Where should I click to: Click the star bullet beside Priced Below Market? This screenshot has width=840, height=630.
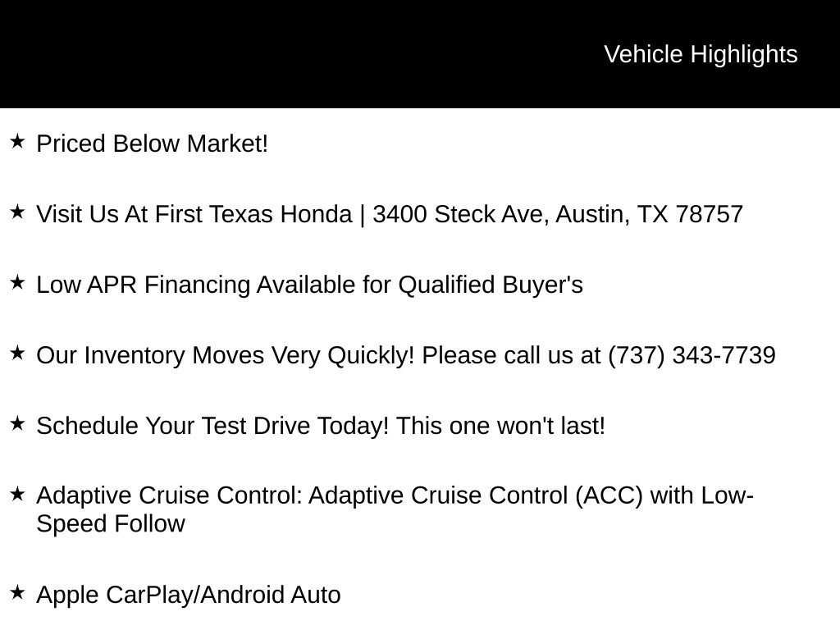pos(17,142)
